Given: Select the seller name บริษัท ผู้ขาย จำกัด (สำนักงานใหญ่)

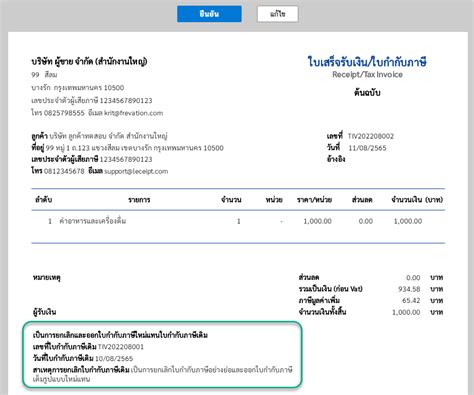Looking at the screenshot, I should point(89,62).
